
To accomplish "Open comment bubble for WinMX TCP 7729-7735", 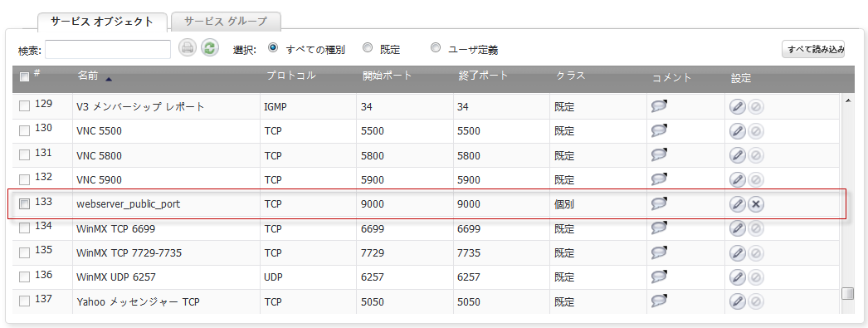I will pyautogui.click(x=659, y=252).
